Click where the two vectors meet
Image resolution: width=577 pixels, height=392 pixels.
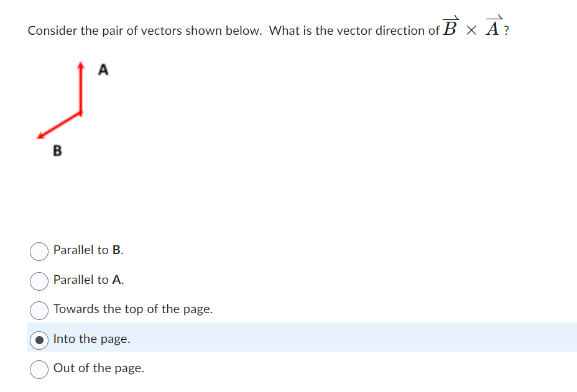click(x=81, y=113)
